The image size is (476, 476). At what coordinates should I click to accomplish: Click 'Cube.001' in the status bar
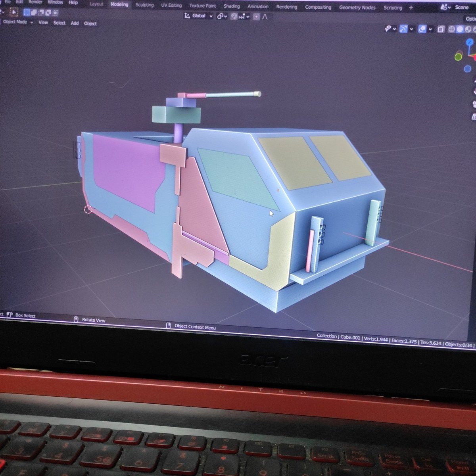point(349,337)
